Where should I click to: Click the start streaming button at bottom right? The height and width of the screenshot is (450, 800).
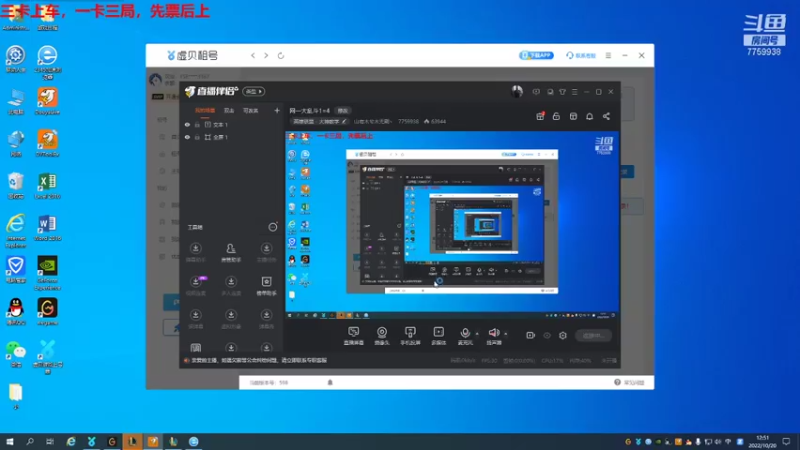pos(593,335)
